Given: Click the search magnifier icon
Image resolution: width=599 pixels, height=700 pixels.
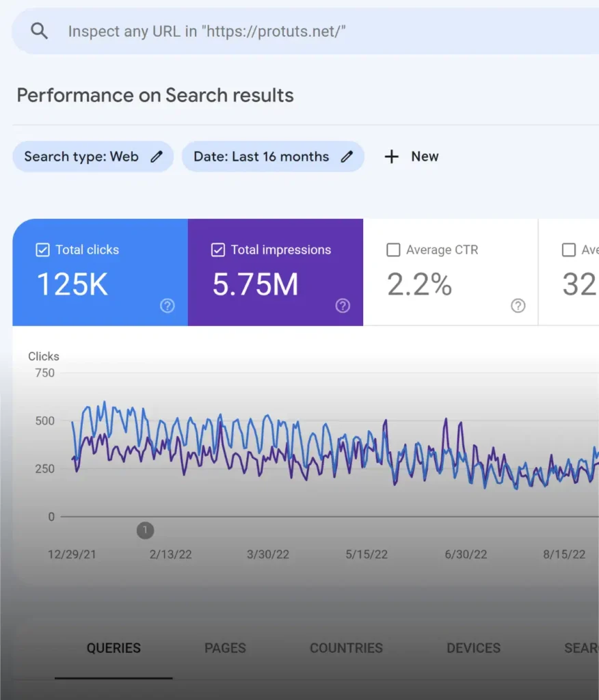Looking at the screenshot, I should (39, 31).
